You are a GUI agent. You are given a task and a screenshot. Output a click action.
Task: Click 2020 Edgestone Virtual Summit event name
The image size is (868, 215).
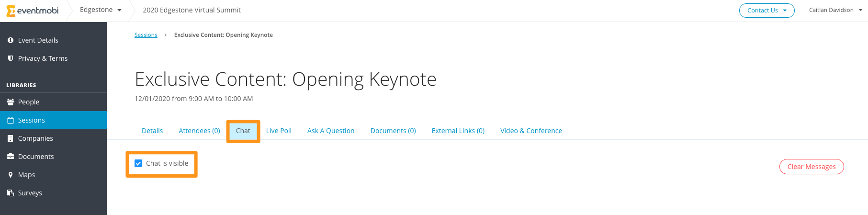(192, 10)
